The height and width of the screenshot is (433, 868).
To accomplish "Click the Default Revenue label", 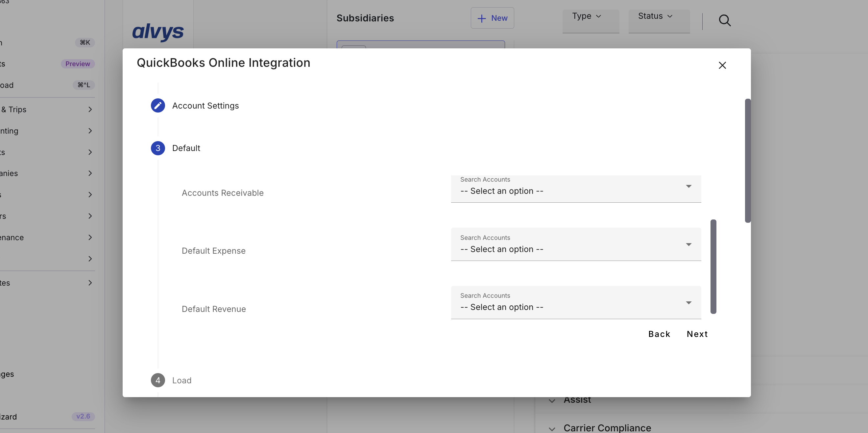I will [x=214, y=309].
